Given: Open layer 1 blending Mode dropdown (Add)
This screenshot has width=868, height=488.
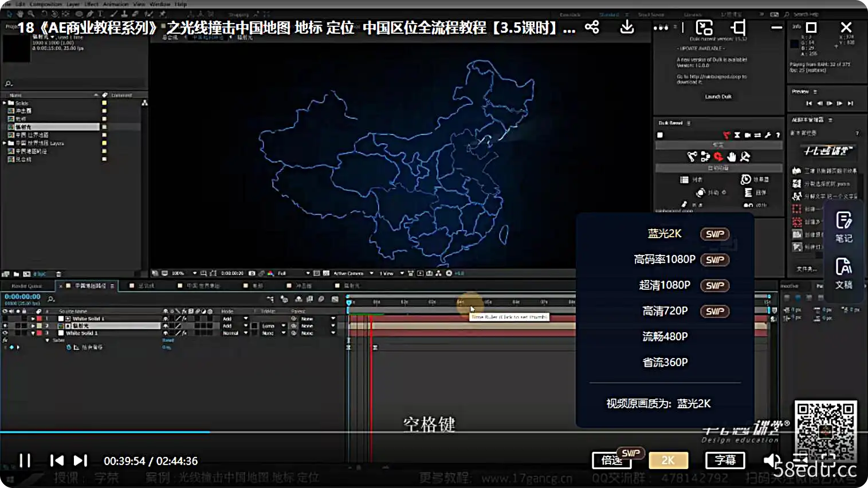Looking at the screenshot, I should pos(235,318).
